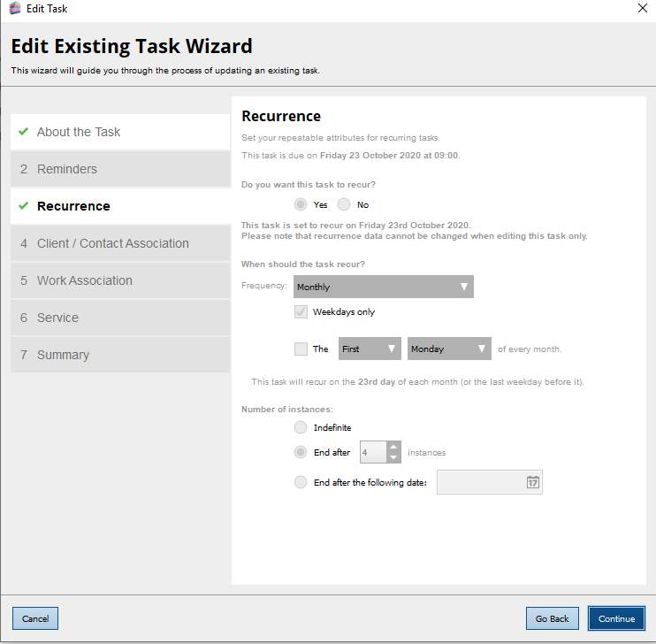Open the calendar date picker icon
656x644 pixels.
tap(532, 482)
